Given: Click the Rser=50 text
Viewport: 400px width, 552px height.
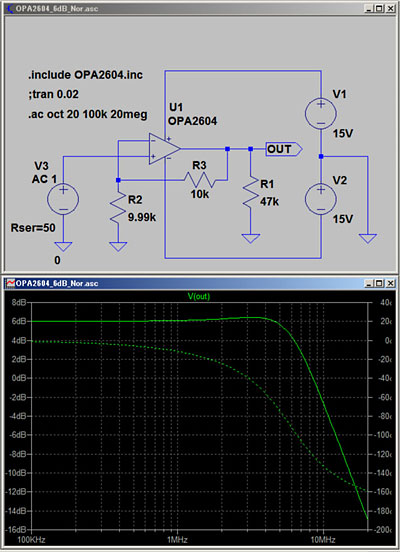Looking at the screenshot, I should coord(33,228).
